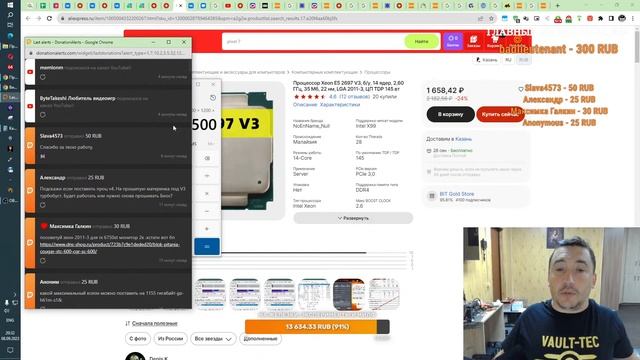This screenshot has width=640, height=360.
Task: Open 'Компьютерные комплектующие' breadcrumb
Action: (x=324, y=72)
